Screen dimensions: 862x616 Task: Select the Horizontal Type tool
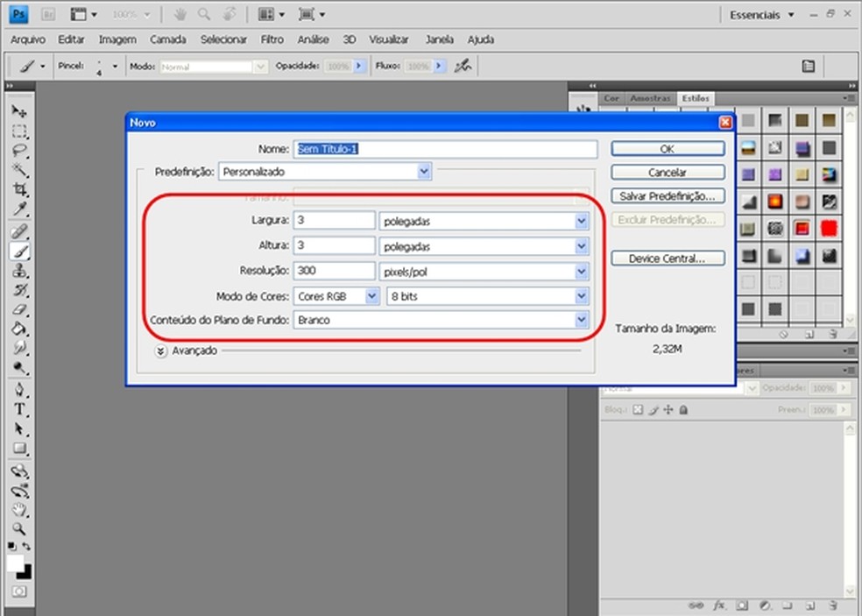click(x=19, y=409)
